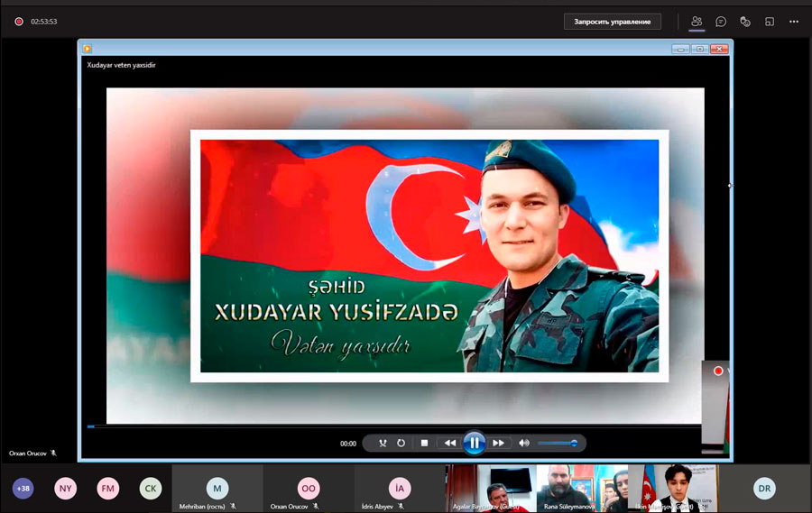Open Agalar Bayramov's video tile

point(491,488)
